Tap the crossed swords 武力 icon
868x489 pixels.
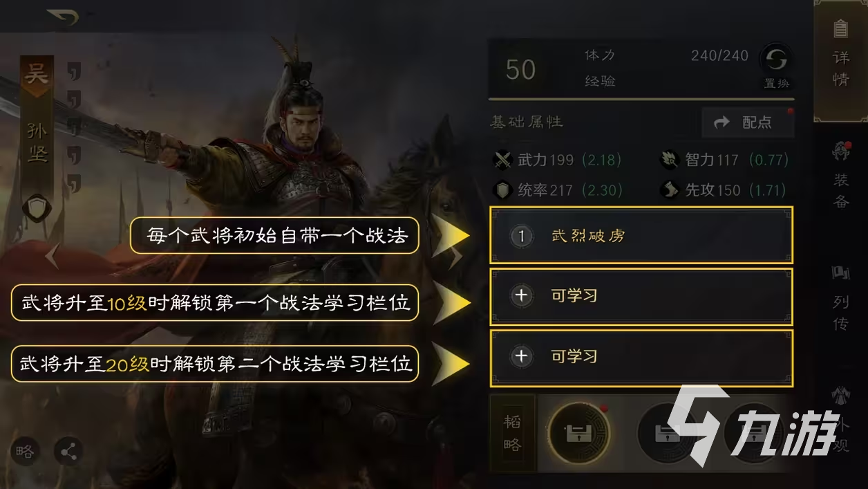point(502,160)
